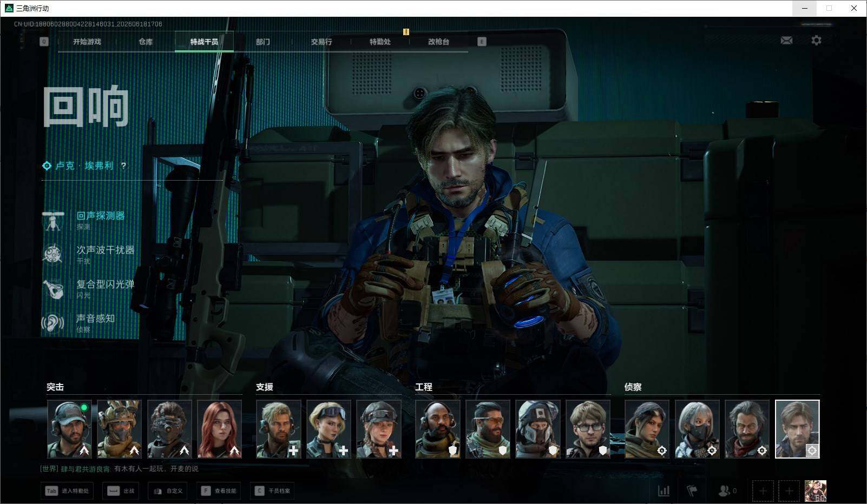The width and height of the screenshot is (867, 504).
Task: Click the 进入特勤处 button
Action: tap(67, 490)
